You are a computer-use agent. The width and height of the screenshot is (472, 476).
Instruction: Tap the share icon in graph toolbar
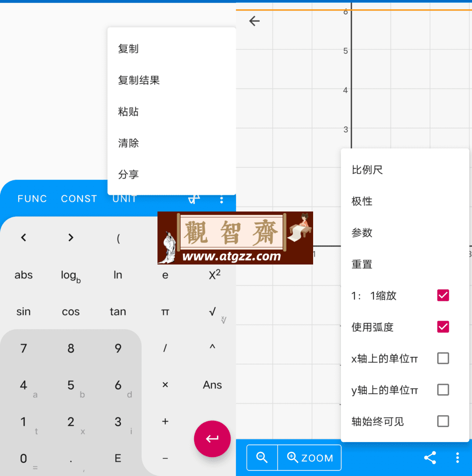[x=430, y=457]
